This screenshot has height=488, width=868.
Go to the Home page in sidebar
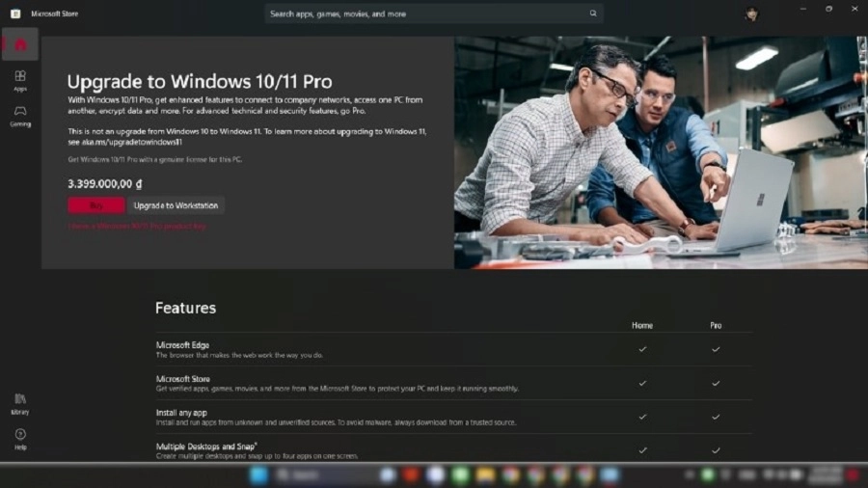20,44
